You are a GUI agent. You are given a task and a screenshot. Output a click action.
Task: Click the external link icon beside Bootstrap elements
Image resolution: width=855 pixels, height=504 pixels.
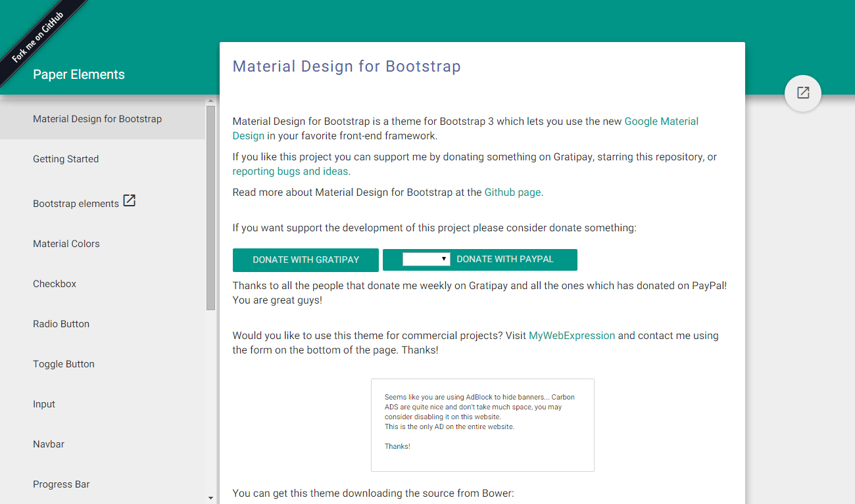[130, 200]
